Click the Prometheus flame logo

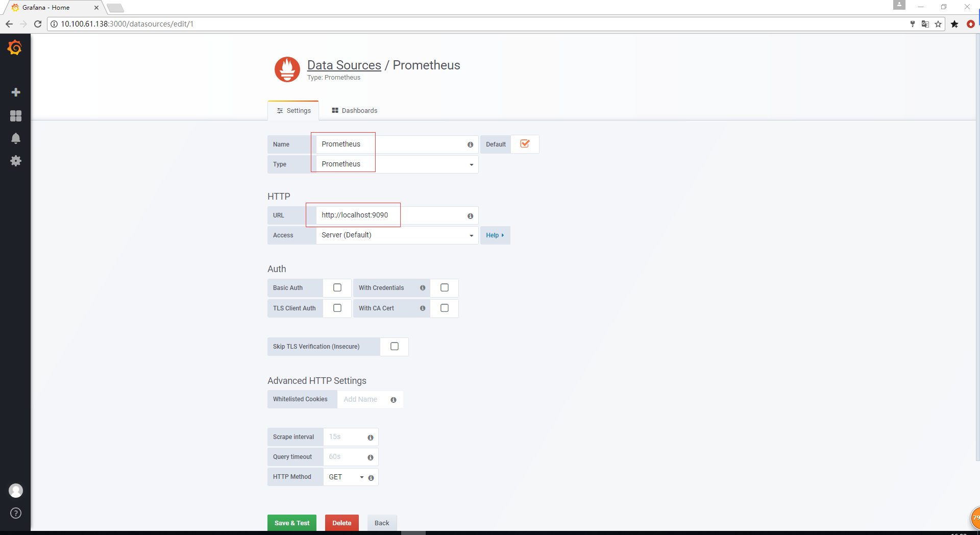click(x=287, y=69)
